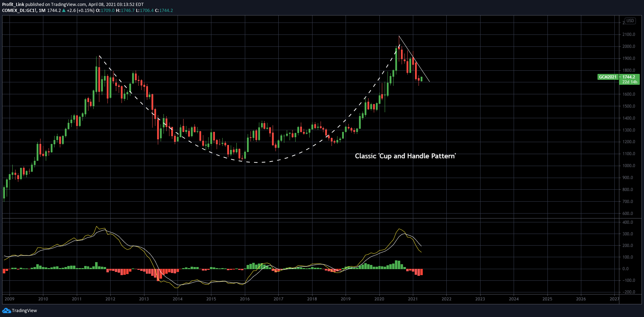This screenshot has height=317, width=644.
Task: Click the 2009 year on time axis
Action: 10,299
